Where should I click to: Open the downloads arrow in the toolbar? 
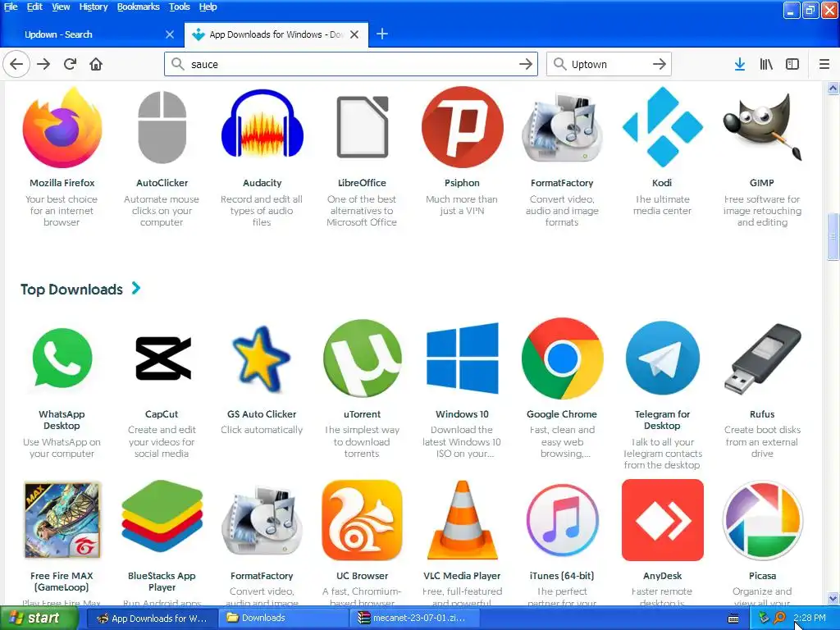[x=739, y=64]
